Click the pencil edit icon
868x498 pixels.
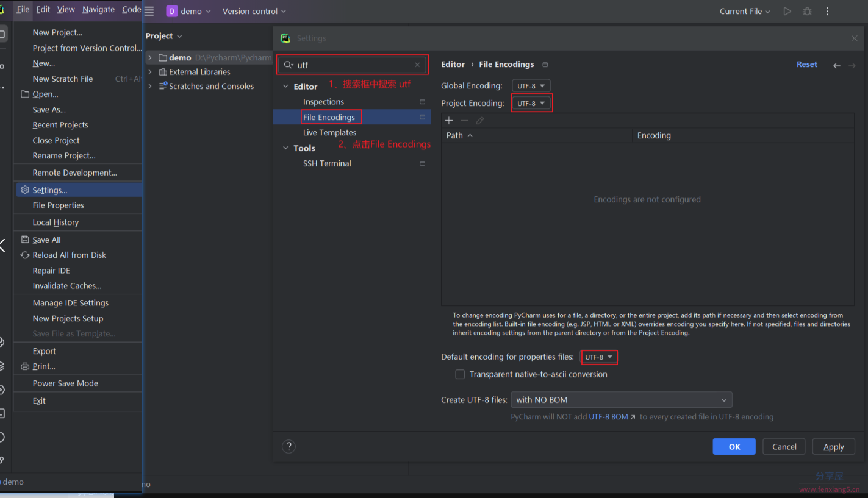point(480,121)
